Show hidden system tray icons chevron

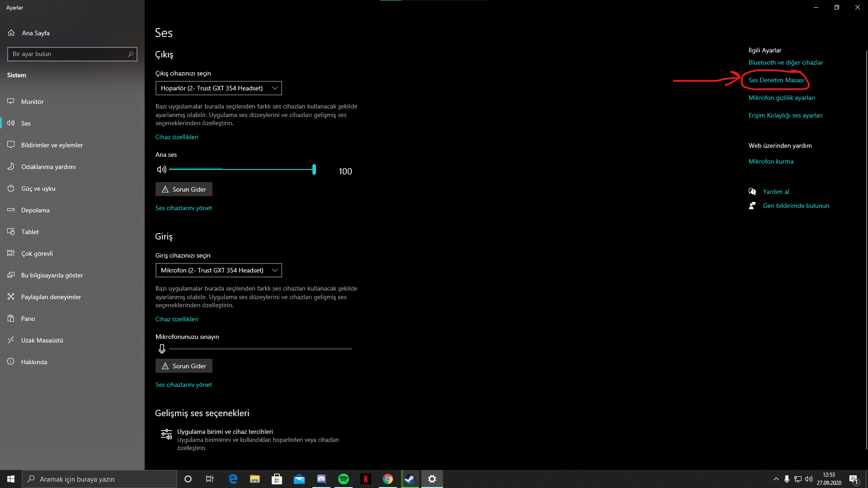click(776, 479)
